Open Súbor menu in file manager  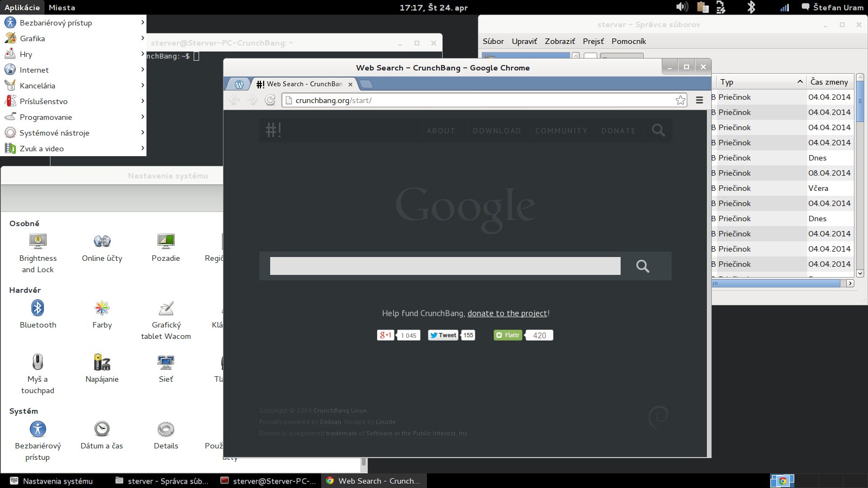tap(493, 41)
